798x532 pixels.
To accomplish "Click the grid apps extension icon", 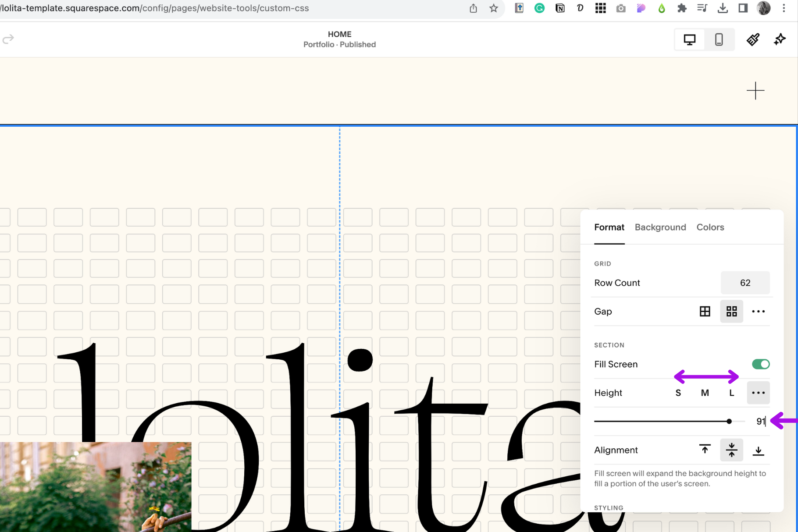I will (x=600, y=8).
